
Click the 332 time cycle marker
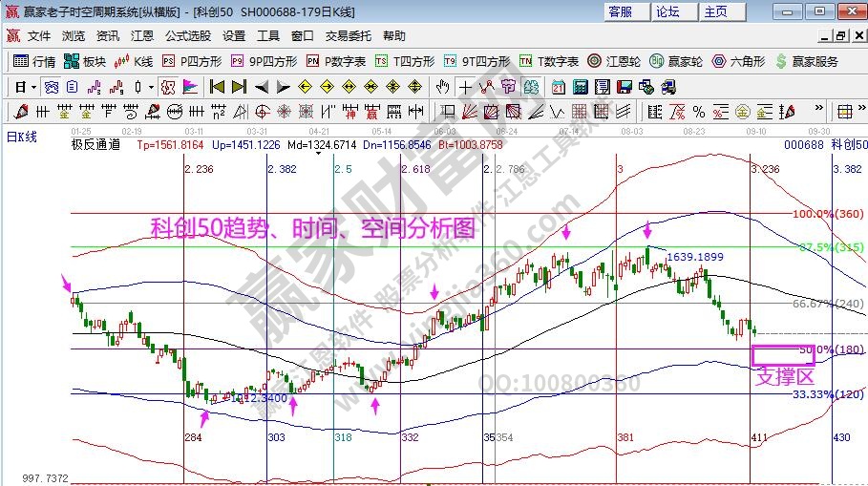[x=410, y=437]
